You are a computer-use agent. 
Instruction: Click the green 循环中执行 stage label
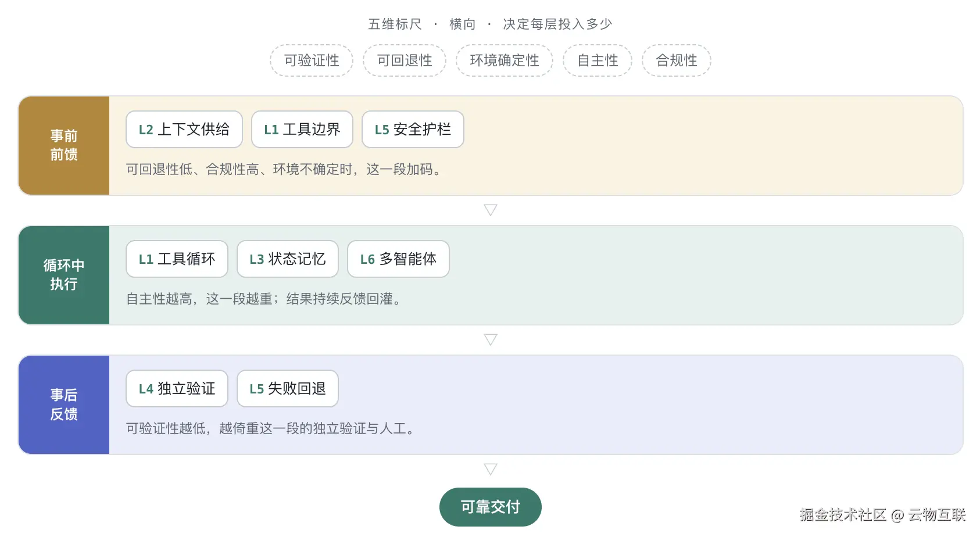point(64,275)
